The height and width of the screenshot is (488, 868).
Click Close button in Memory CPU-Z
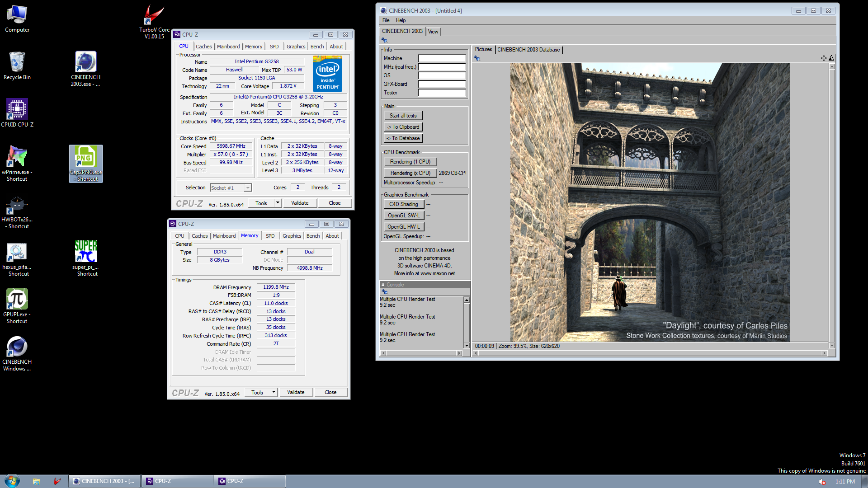coord(330,392)
